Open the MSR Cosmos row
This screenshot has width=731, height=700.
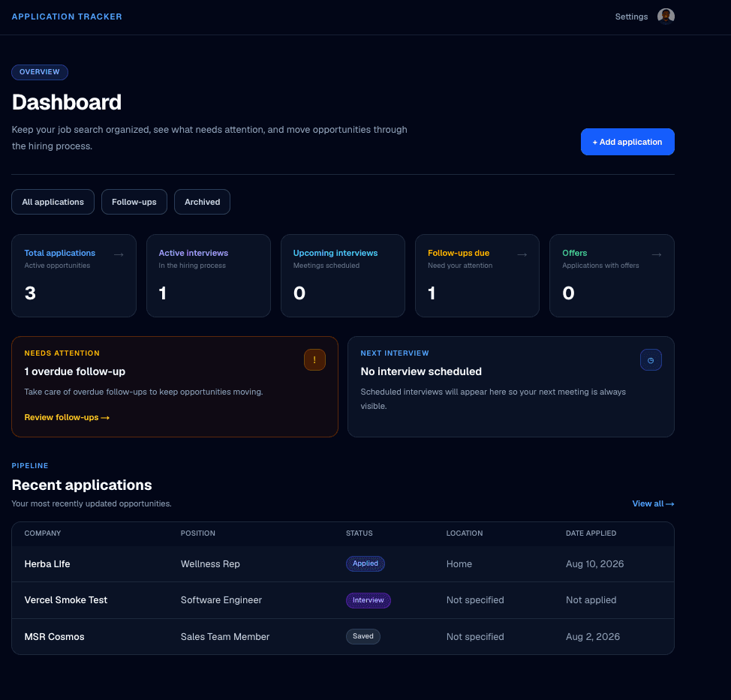[x=343, y=637]
